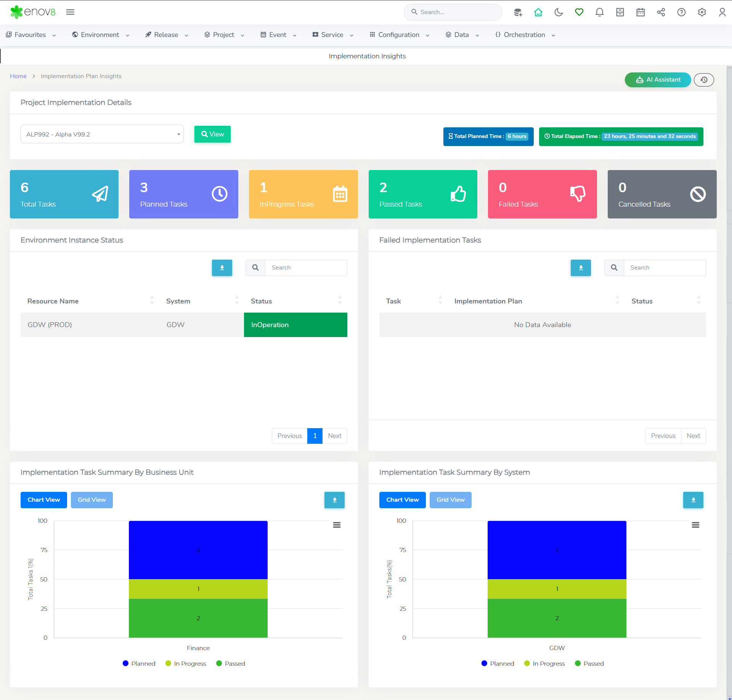Open the ALP992 - Alpha V99.2 project dropdown
Image resolution: width=732 pixels, height=700 pixels.
(x=102, y=134)
